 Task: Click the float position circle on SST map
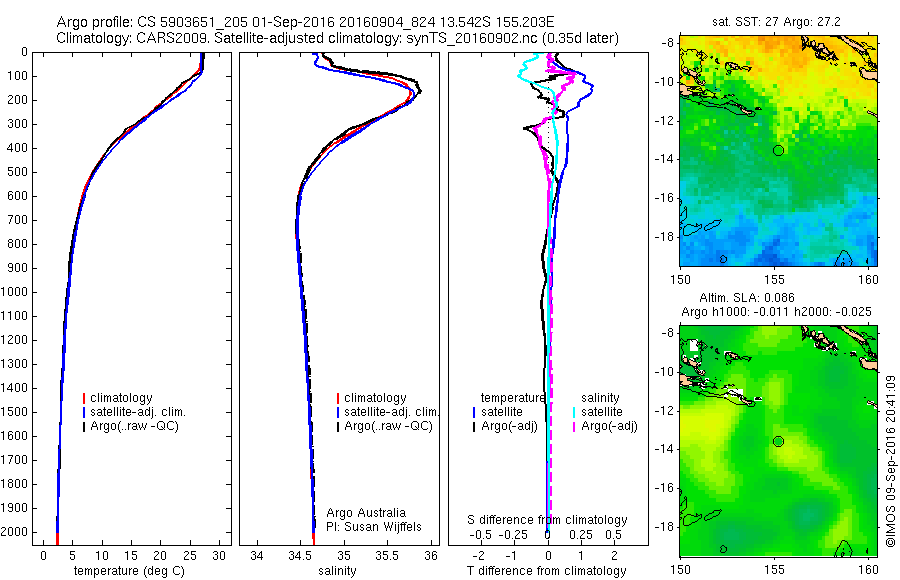coord(778,150)
